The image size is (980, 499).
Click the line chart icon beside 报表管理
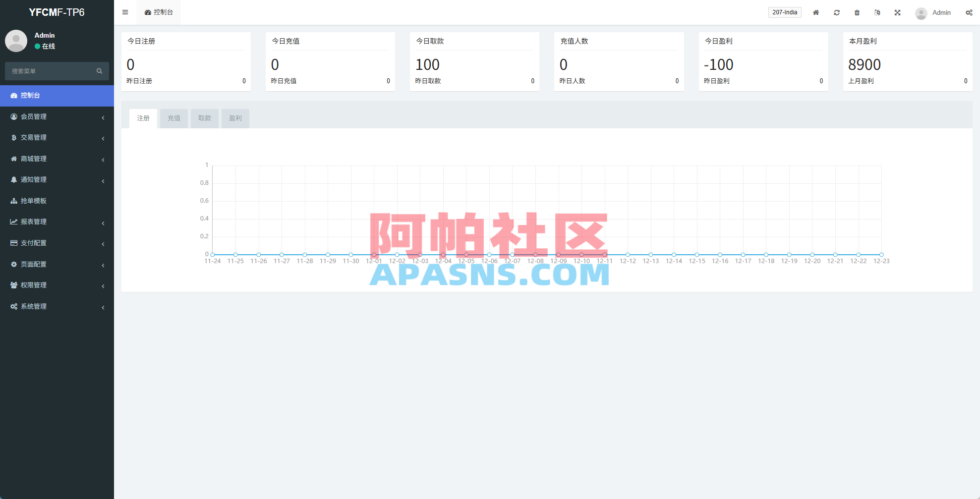(14, 222)
